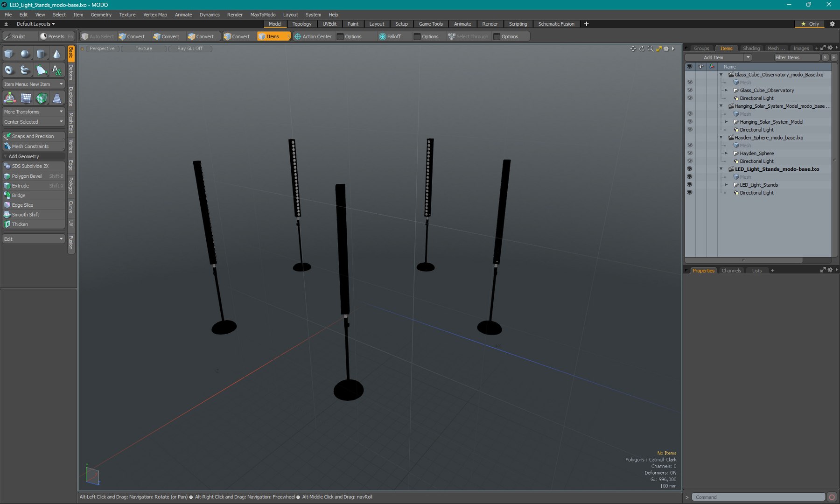Activate the Transform tool icon

[x=10, y=98]
